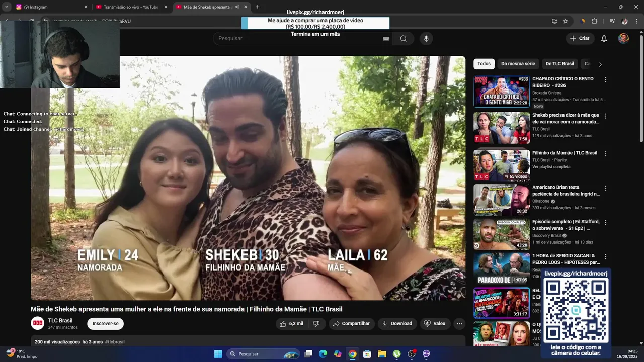Click the Valeu thanks button
The image size is (644, 362).
tap(435, 324)
